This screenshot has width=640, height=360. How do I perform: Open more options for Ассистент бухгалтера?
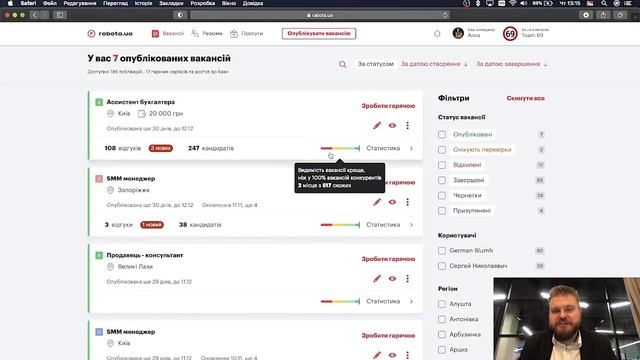[407, 125]
